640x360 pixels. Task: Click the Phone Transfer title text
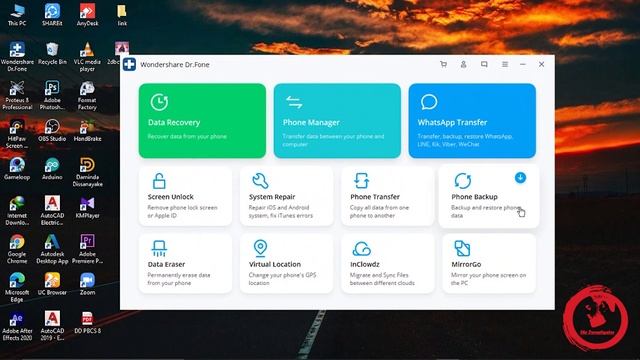(x=375, y=197)
